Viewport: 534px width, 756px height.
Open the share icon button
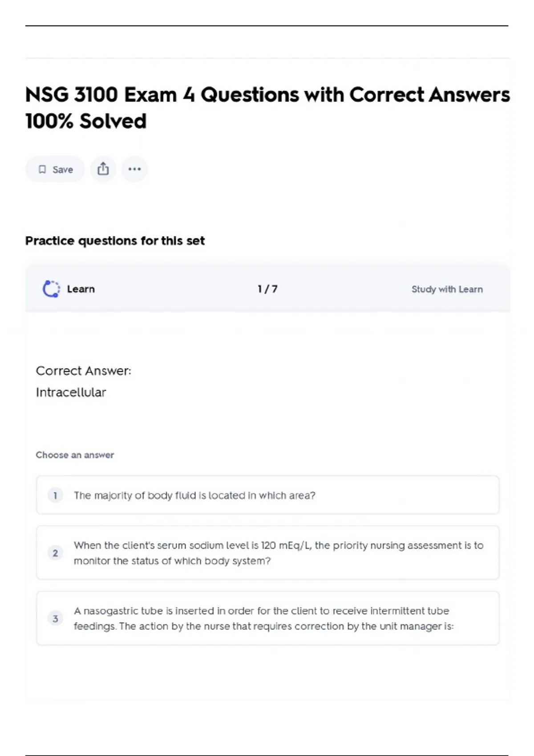(x=103, y=169)
